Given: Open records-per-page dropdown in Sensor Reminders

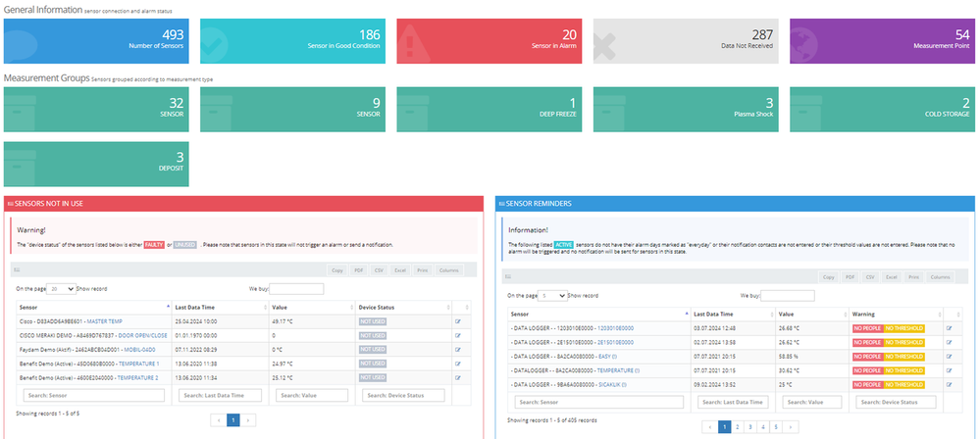Looking at the screenshot, I should tap(553, 296).
